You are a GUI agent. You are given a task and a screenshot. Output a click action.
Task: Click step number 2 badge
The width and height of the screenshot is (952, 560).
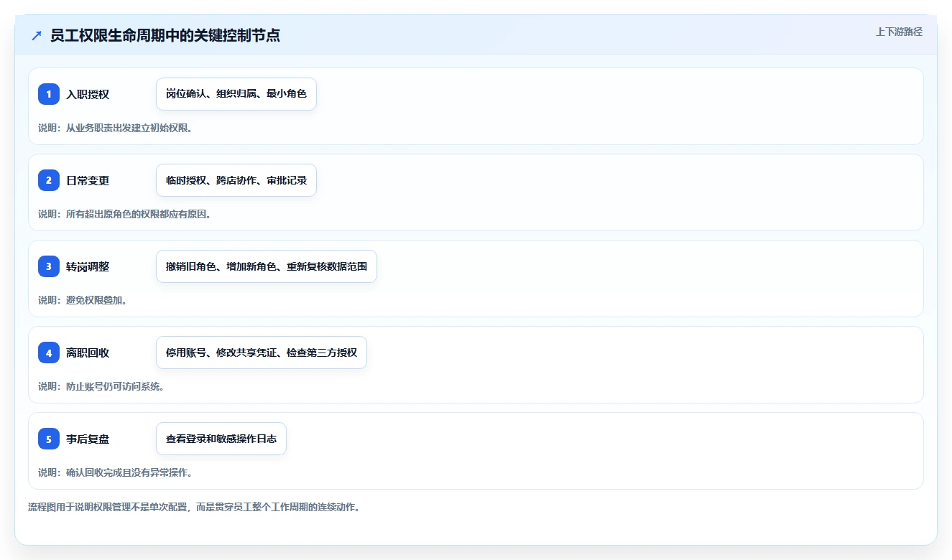tap(49, 180)
